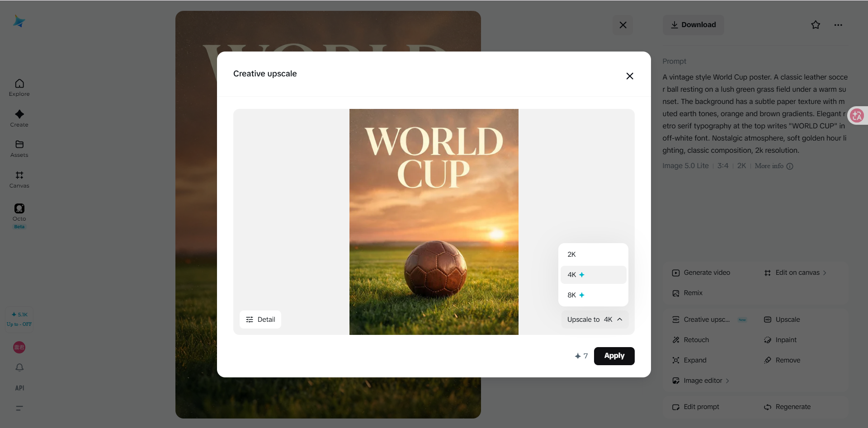The image size is (868, 428).
Task: Open the Octo Beta assistant
Action: (x=19, y=216)
